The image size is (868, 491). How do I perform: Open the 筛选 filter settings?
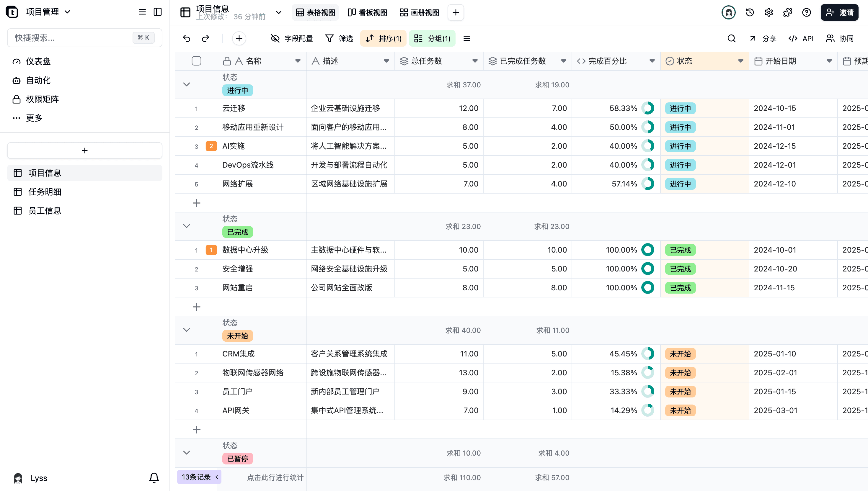(339, 38)
